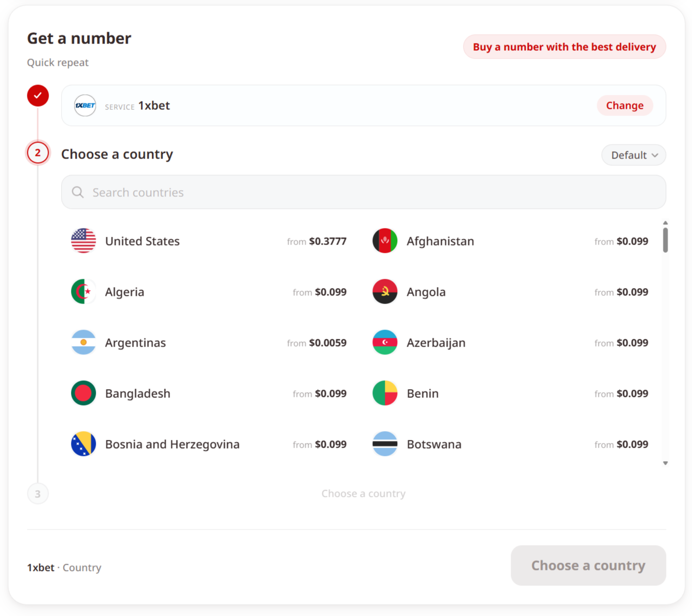Click the Quick repeat link
The height and width of the screenshot is (616, 692).
pos(57,63)
